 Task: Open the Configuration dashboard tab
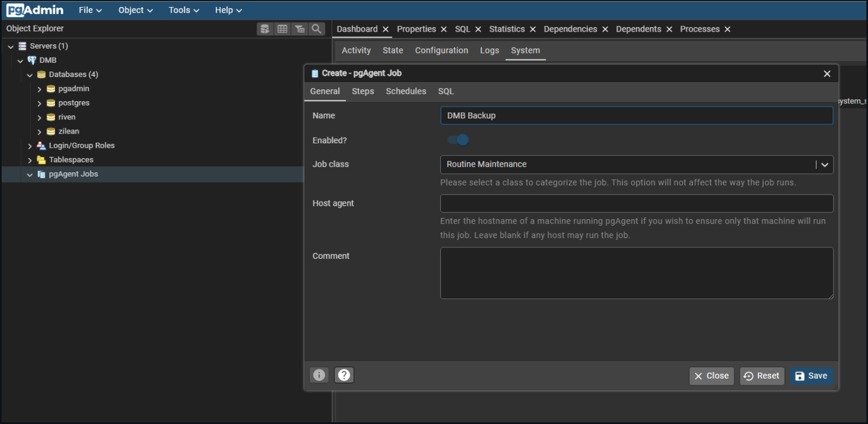[441, 50]
